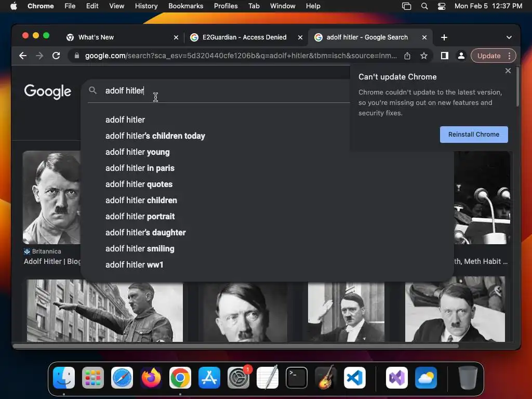532x399 pixels.
Task: Click Reinstall Chrome button
Action: [x=474, y=135]
